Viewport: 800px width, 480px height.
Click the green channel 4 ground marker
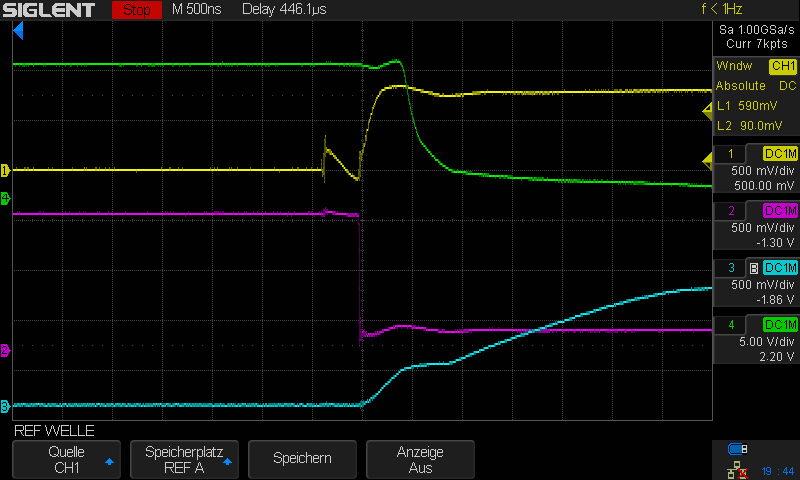pyautogui.click(x=5, y=198)
